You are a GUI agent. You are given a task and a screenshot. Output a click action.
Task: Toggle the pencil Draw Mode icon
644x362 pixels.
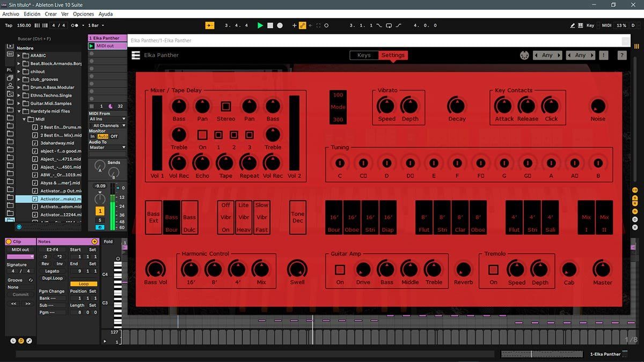coord(573,25)
